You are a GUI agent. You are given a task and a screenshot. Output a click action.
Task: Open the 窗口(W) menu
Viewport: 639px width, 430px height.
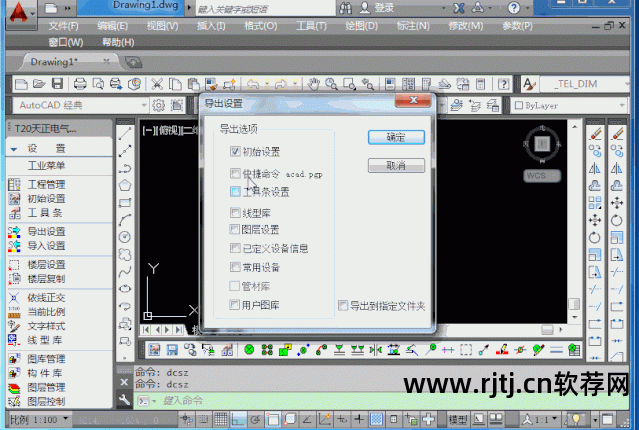(66, 42)
